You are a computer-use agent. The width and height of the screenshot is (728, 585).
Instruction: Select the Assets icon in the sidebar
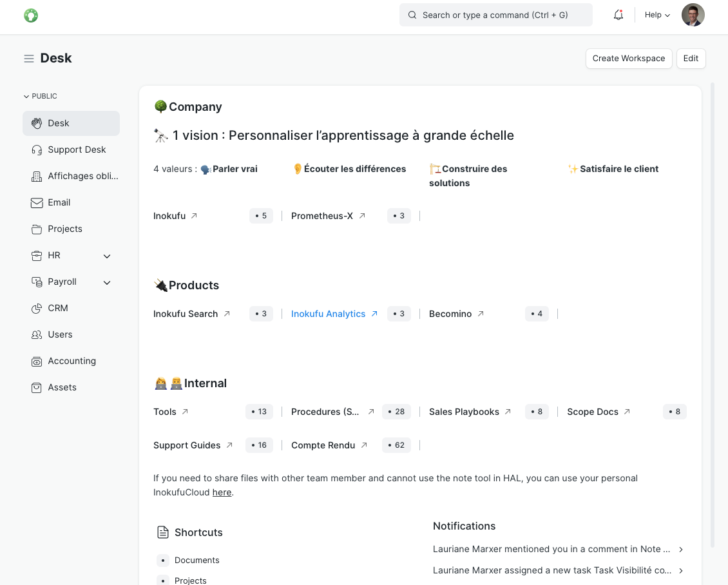[37, 387]
